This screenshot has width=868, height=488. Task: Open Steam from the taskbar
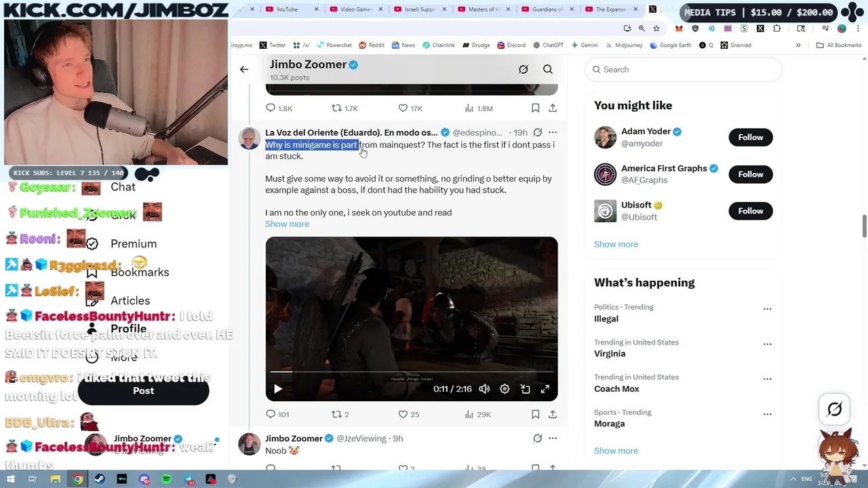click(100, 479)
